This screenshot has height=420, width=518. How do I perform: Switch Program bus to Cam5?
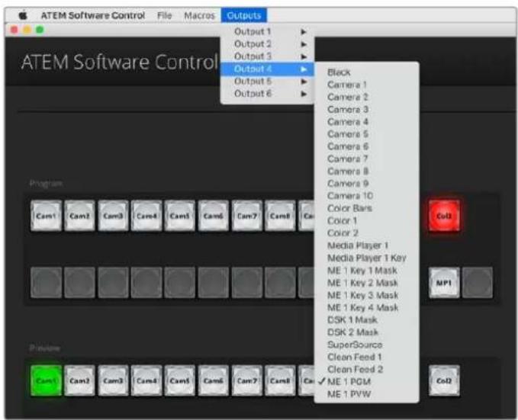180,216
